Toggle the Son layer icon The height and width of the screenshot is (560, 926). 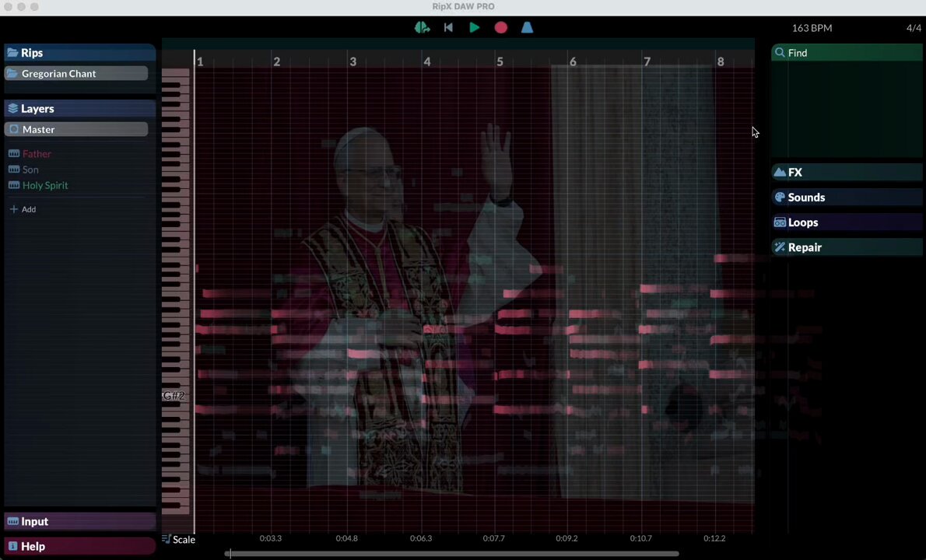pos(13,170)
